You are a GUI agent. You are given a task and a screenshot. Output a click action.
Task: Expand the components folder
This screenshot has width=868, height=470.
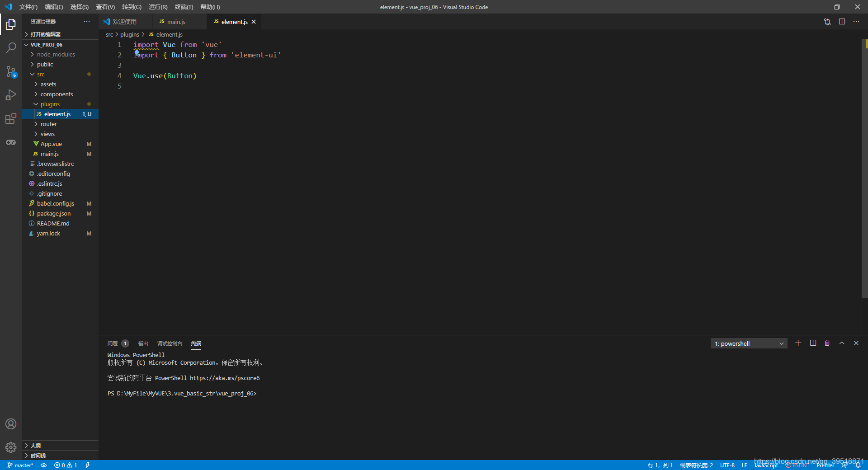(60, 94)
